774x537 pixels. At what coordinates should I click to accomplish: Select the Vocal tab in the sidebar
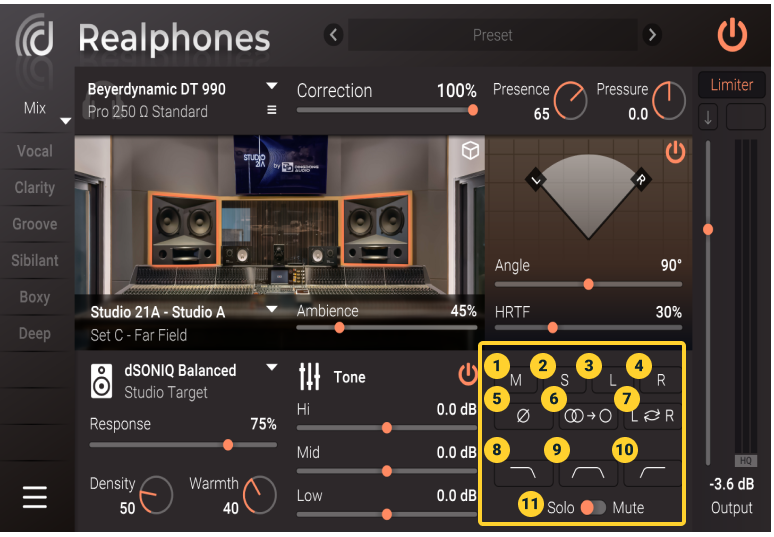coord(35,151)
